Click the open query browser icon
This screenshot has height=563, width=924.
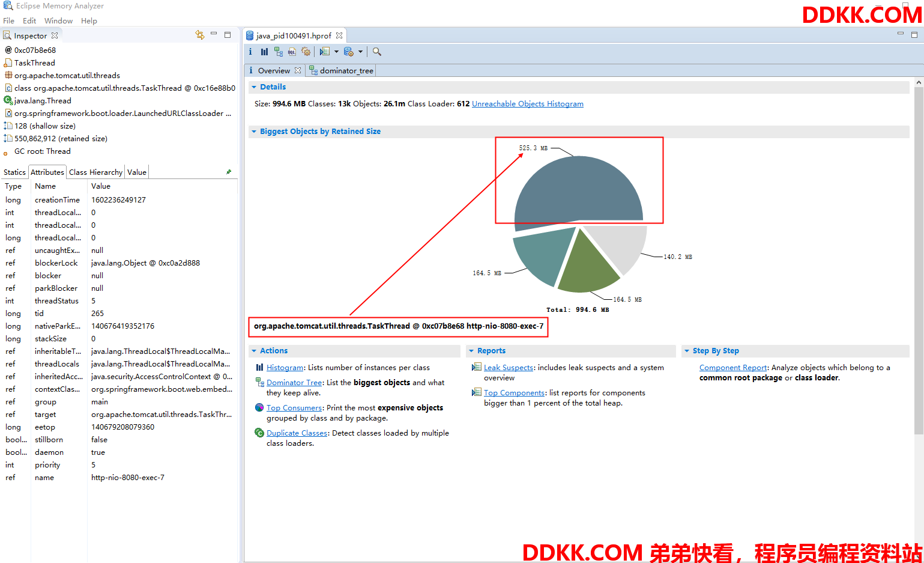click(x=349, y=52)
